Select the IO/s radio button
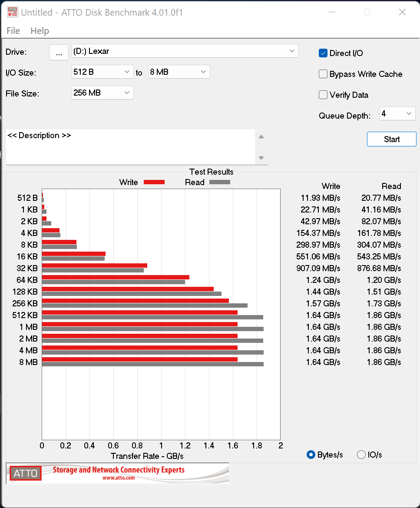This screenshot has height=508, width=420. click(x=361, y=455)
